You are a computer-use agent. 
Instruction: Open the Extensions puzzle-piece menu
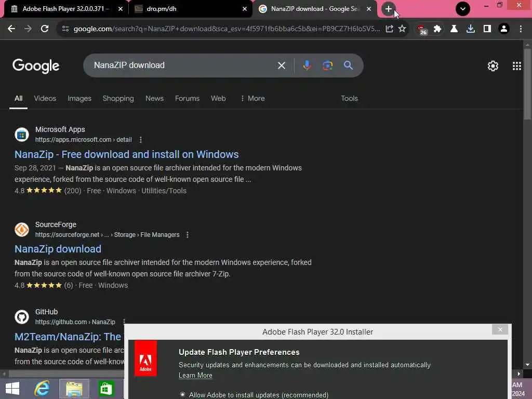437,29
